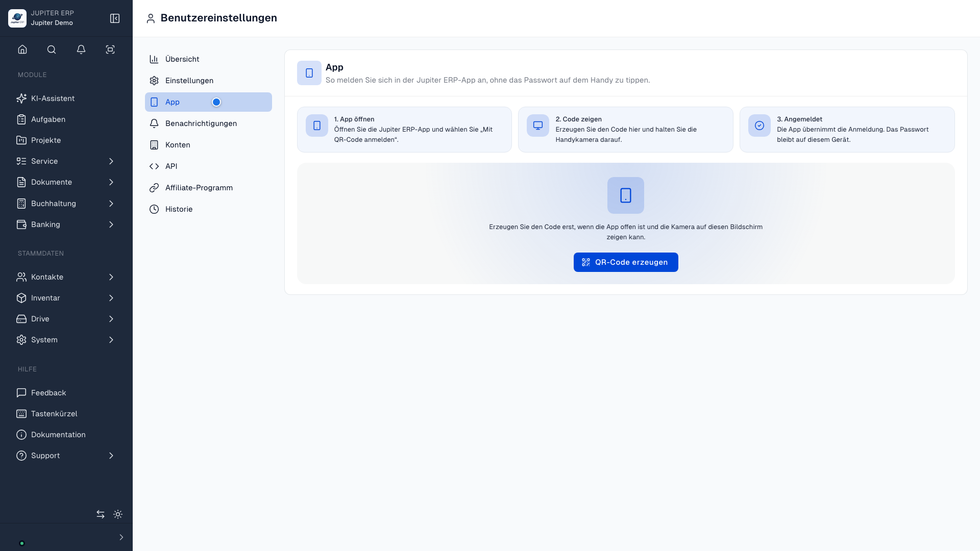980x551 pixels.
Task: Open the search icon in sidebar
Action: (52, 49)
